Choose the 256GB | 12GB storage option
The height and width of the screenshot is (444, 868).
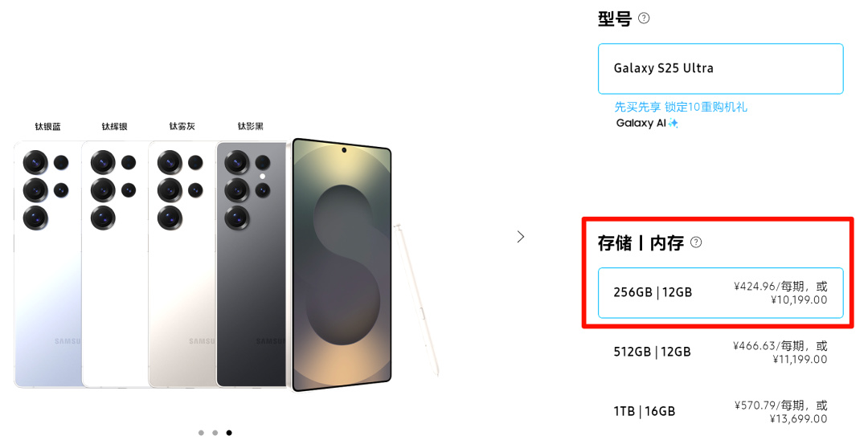pos(720,292)
